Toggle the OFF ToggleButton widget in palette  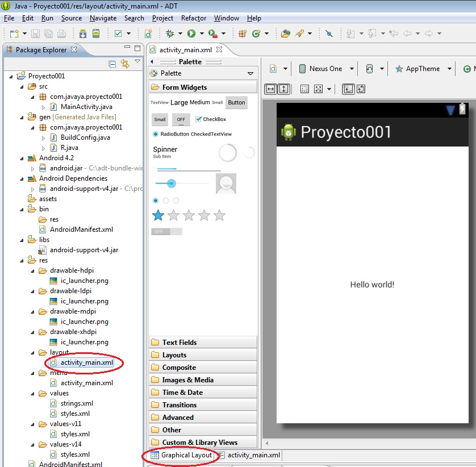coord(181,119)
